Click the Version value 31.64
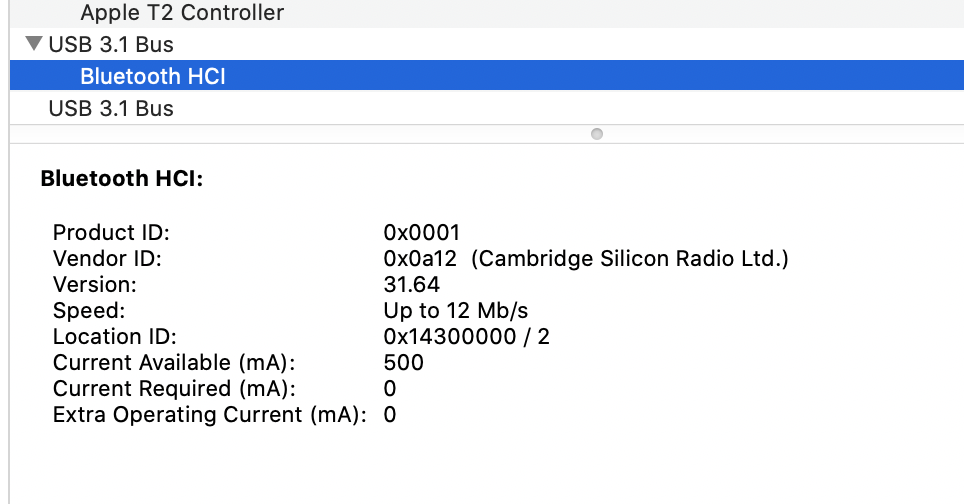This screenshot has width=964, height=504. (x=411, y=285)
